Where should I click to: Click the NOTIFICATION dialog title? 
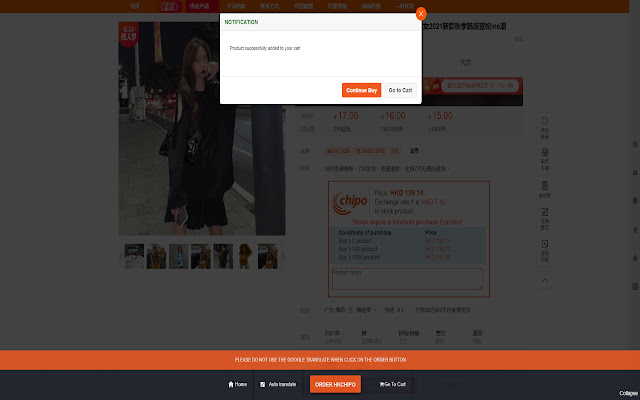pyautogui.click(x=241, y=22)
